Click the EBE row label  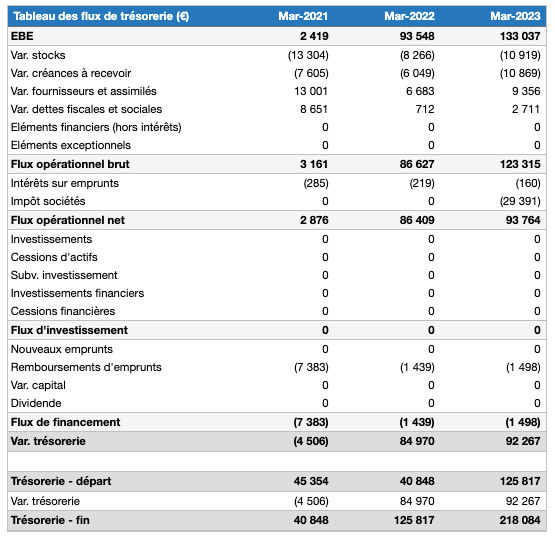(22, 36)
